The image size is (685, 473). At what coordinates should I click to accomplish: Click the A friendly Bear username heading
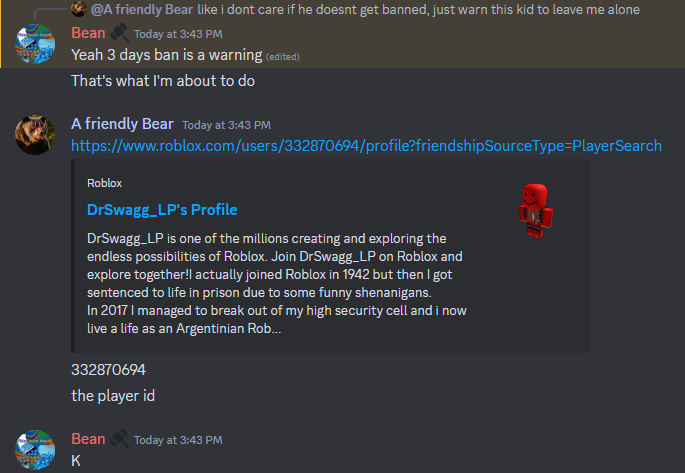122,124
